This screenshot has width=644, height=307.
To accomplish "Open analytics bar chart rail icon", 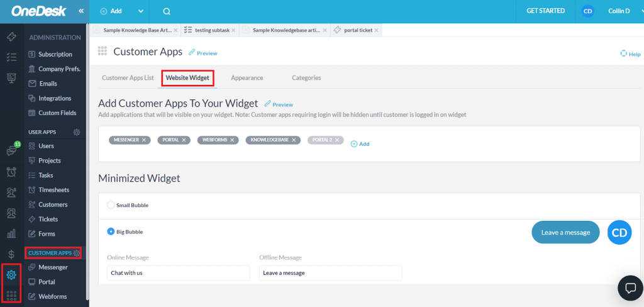I will [x=11, y=233].
